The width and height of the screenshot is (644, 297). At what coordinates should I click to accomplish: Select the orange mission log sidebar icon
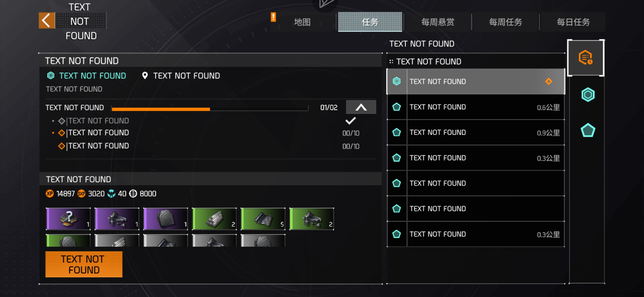click(x=586, y=58)
